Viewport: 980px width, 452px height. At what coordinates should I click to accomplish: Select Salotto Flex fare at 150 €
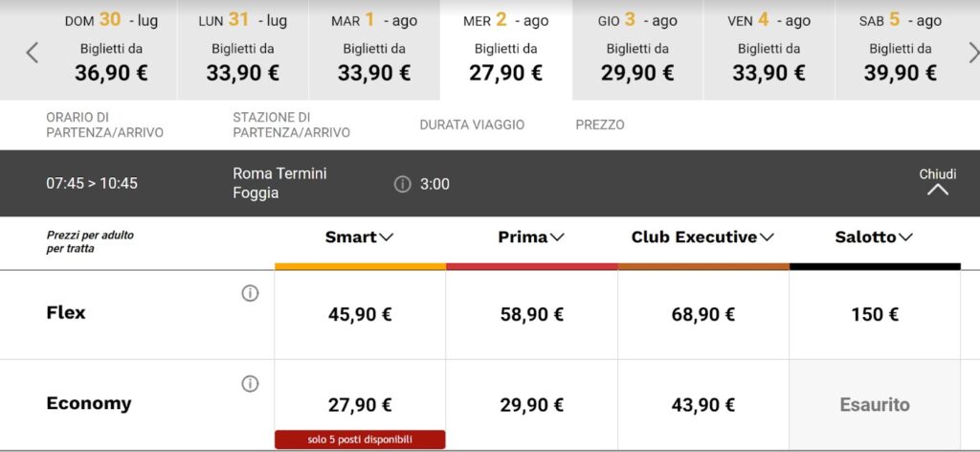(x=875, y=314)
